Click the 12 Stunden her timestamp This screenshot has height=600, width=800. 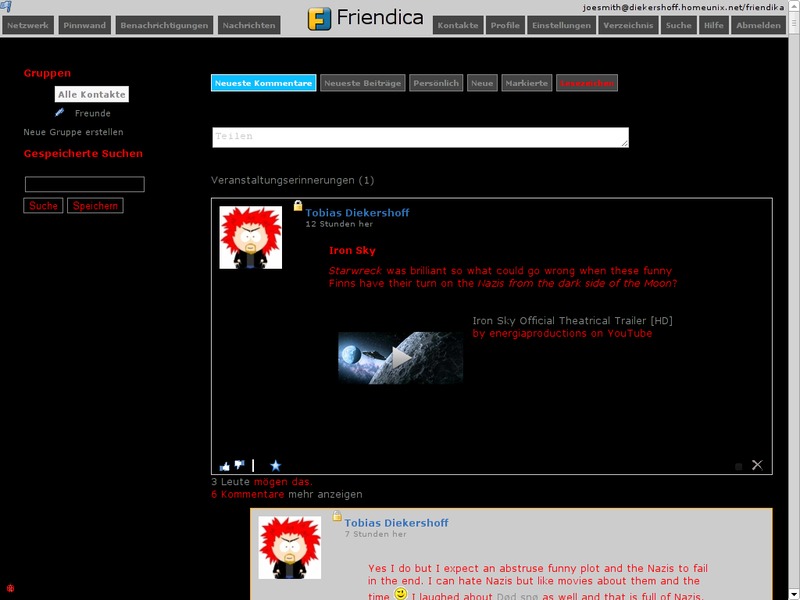[339, 224]
